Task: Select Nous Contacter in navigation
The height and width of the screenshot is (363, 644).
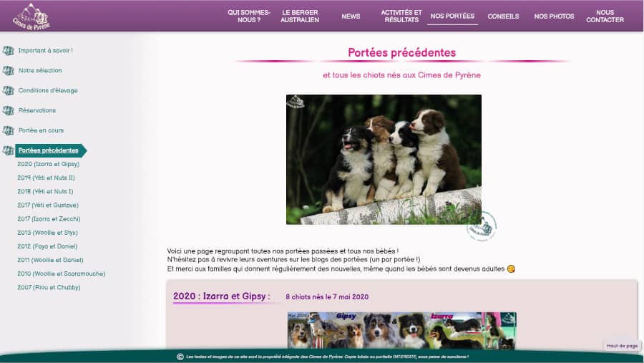Action: click(x=605, y=16)
